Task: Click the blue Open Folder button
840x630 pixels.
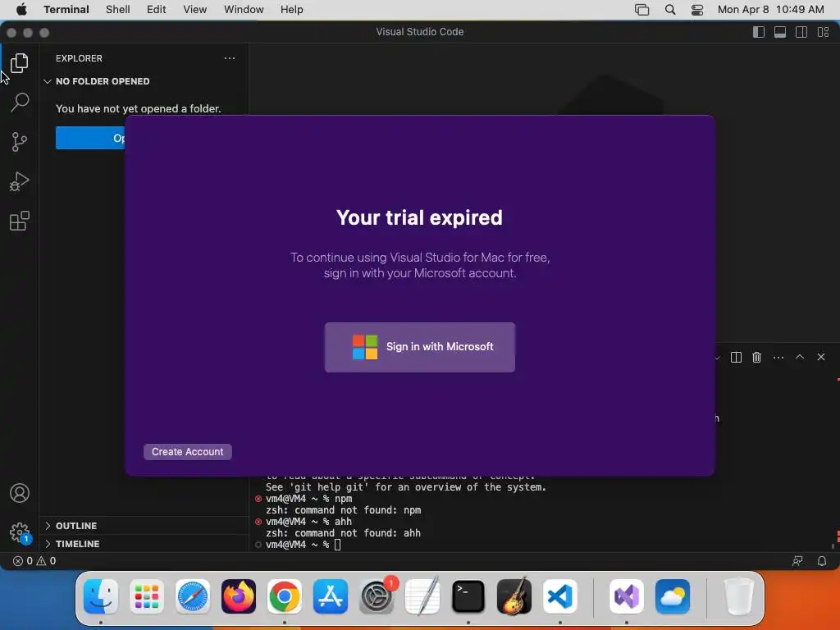Action: (90, 138)
